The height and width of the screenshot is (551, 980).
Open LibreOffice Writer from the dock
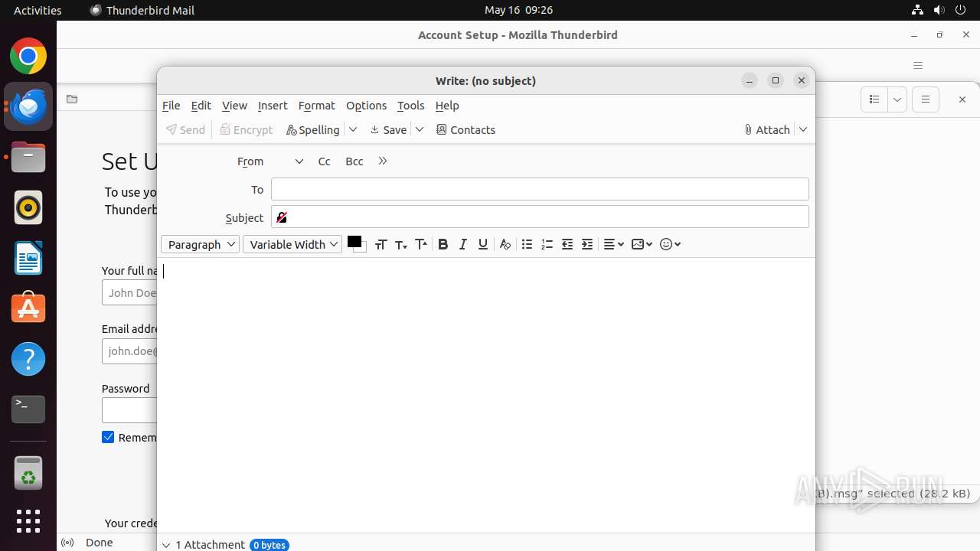click(x=28, y=258)
